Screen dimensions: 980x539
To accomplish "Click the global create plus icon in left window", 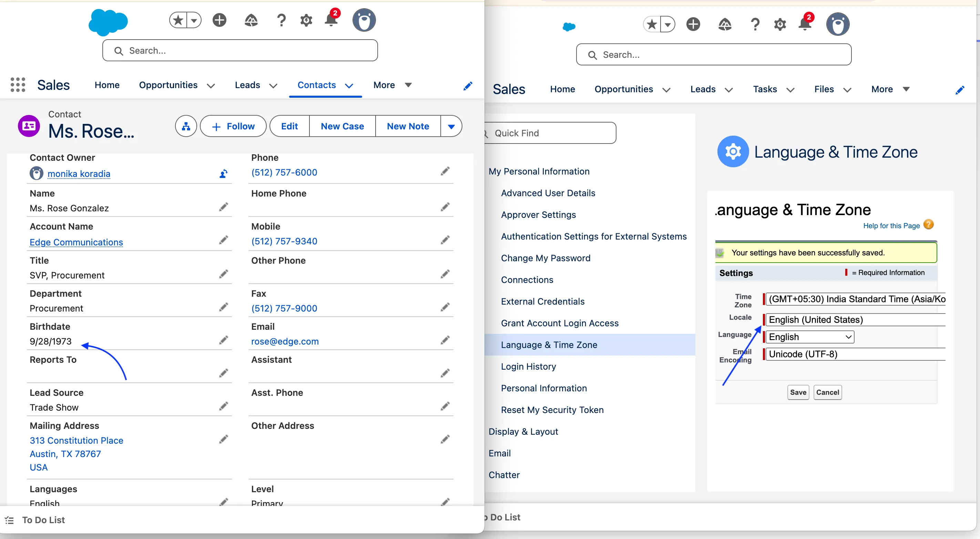I will [219, 20].
